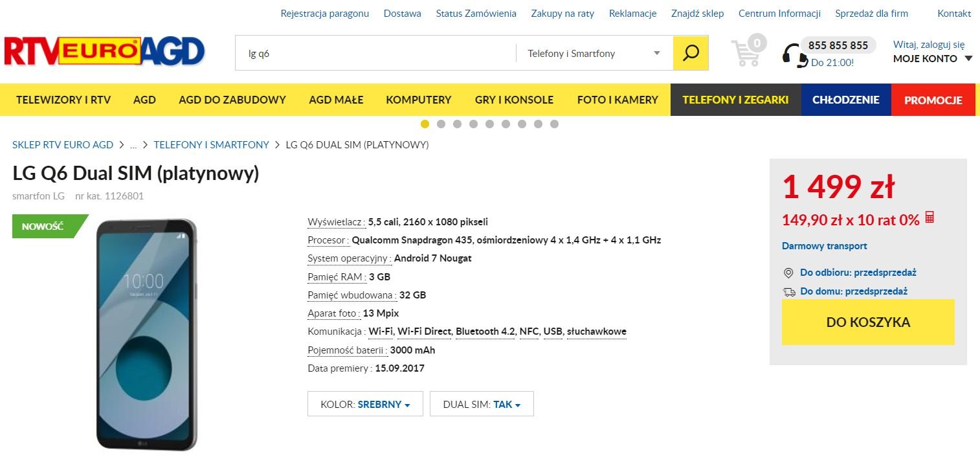Open the installment calculator icon beside rates
The height and width of the screenshot is (461, 980).
pos(930,218)
